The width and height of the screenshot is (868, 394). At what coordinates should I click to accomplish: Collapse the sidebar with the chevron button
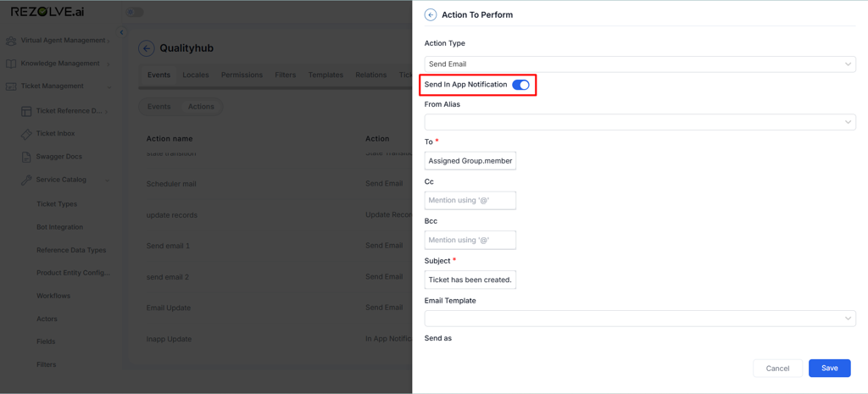(122, 32)
